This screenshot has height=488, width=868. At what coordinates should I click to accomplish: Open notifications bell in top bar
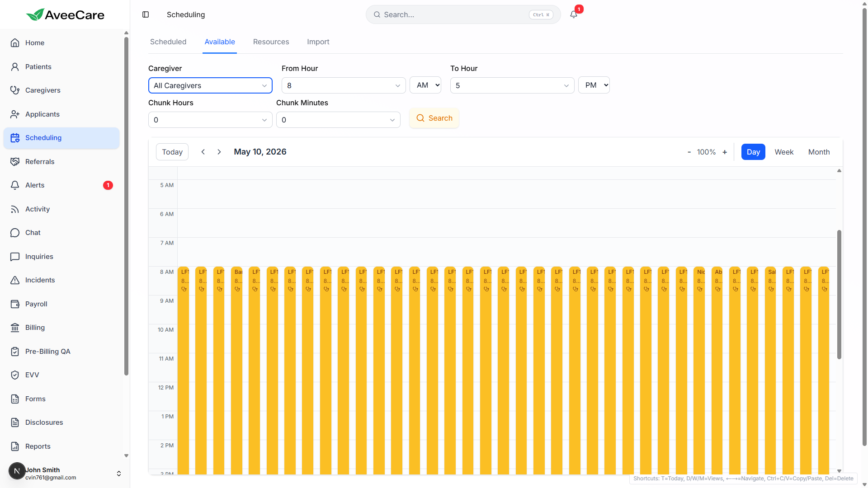tap(574, 14)
